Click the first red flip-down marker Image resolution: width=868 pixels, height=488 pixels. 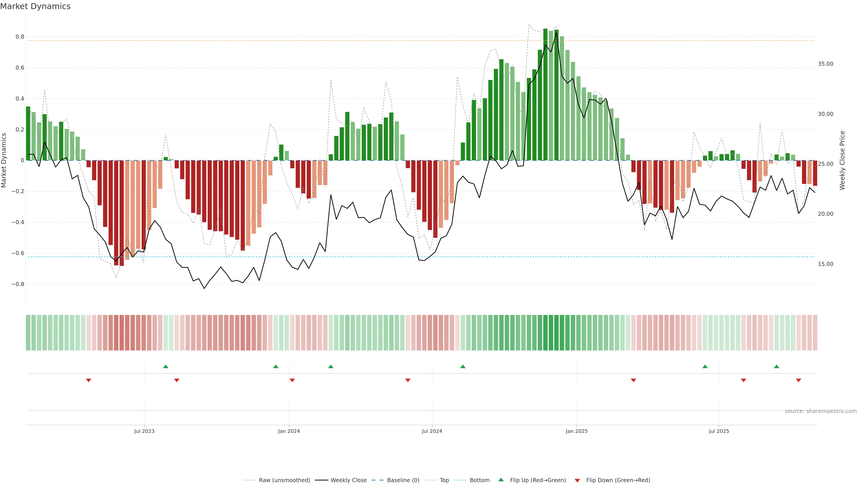click(x=89, y=380)
